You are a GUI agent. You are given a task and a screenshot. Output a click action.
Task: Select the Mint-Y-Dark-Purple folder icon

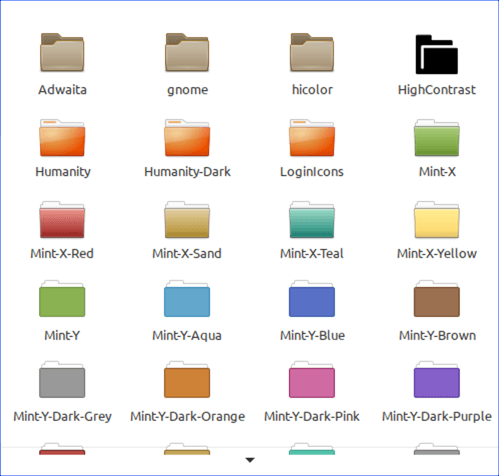click(437, 379)
